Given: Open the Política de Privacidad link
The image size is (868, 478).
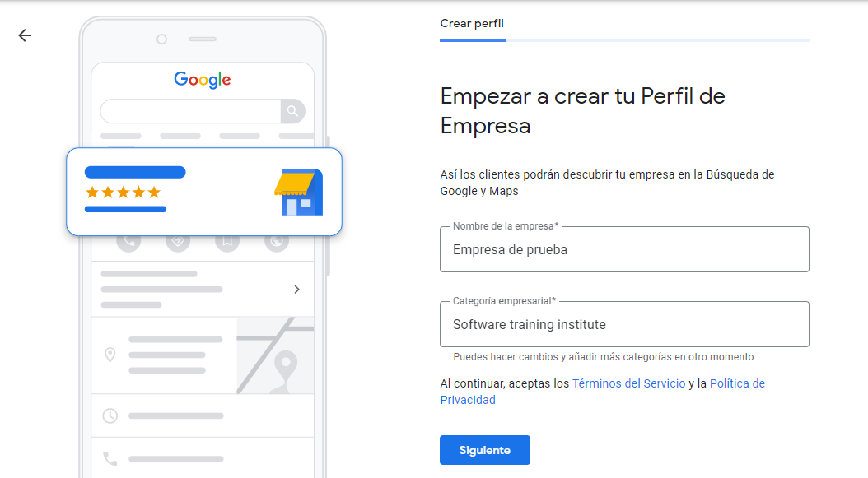Looking at the screenshot, I should (x=602, y=392).
